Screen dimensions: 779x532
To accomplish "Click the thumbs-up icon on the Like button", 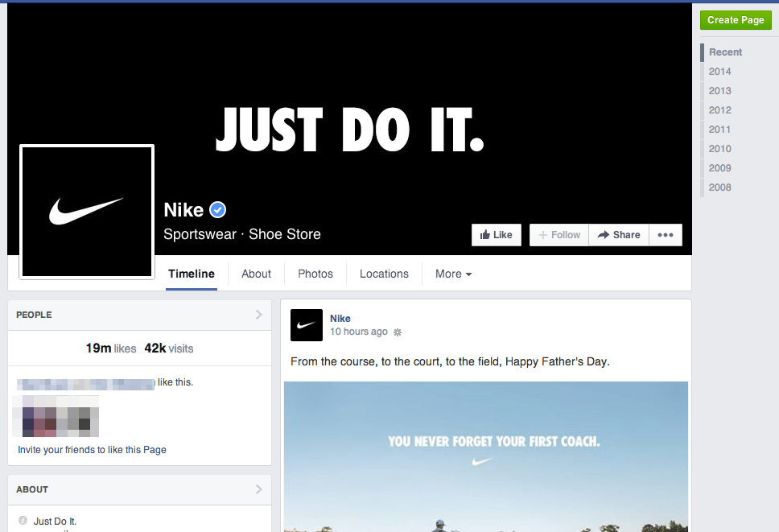I will pyautogui.click(x=486, y=234).
